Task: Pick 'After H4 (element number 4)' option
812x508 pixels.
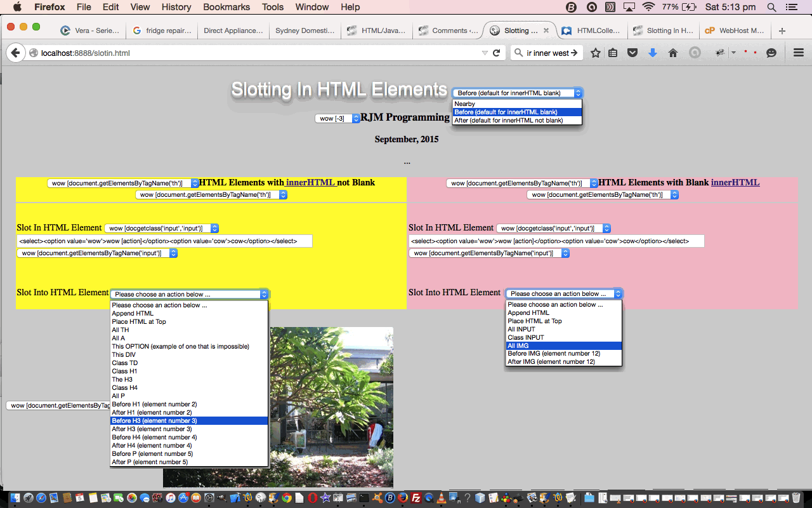Action: tap(152, 446)
